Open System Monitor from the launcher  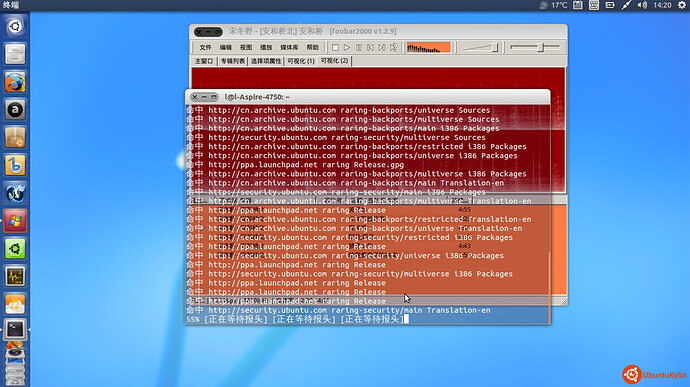tap(15, 276)
